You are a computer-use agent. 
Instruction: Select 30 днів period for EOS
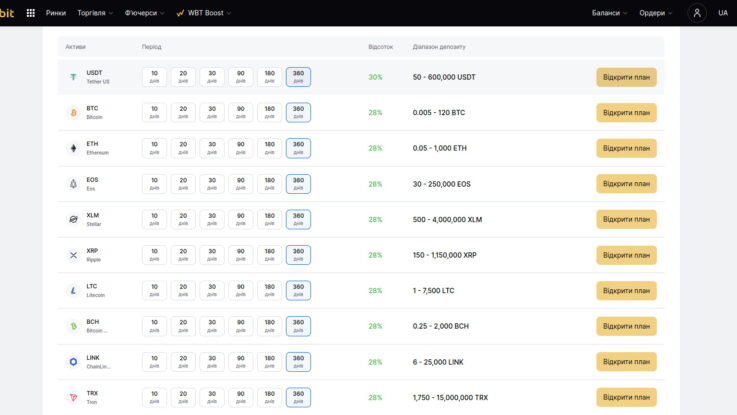click(212, 184)
